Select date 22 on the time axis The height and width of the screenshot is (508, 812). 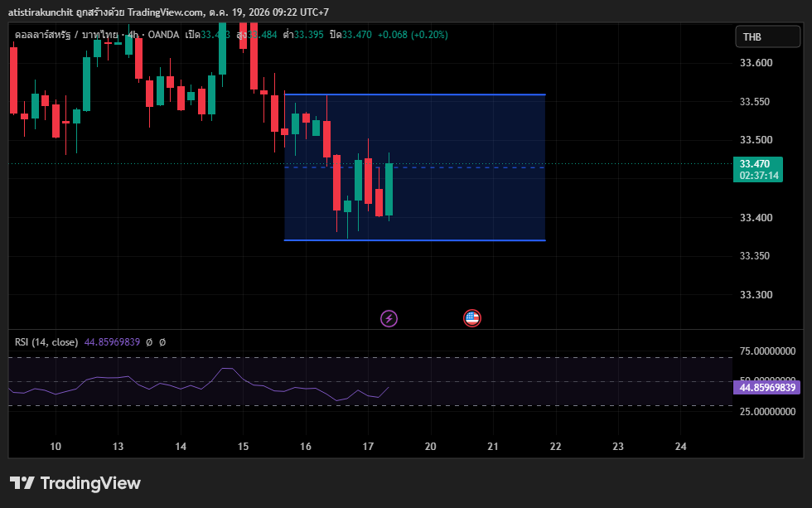click(556, 447)
